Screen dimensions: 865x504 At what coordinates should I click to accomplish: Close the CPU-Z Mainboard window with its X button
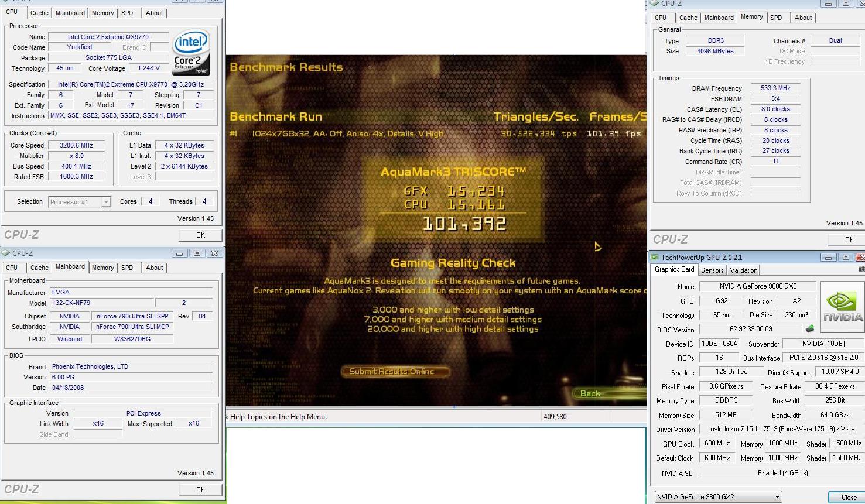[x=214, y=253]
